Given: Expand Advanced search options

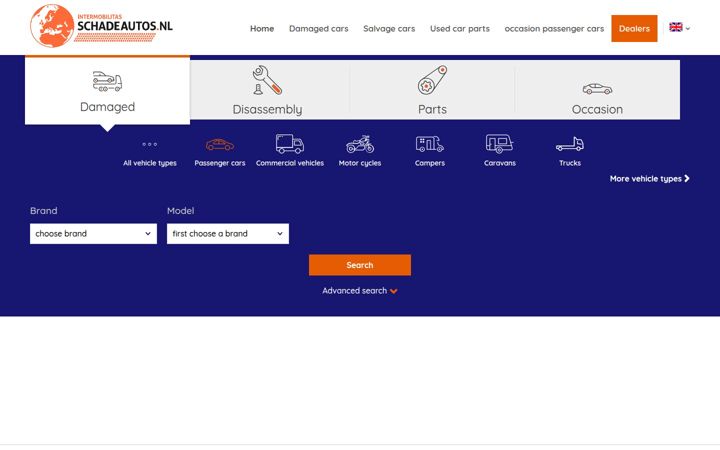Looking at the screenshot, I should (x=360, y=291).
